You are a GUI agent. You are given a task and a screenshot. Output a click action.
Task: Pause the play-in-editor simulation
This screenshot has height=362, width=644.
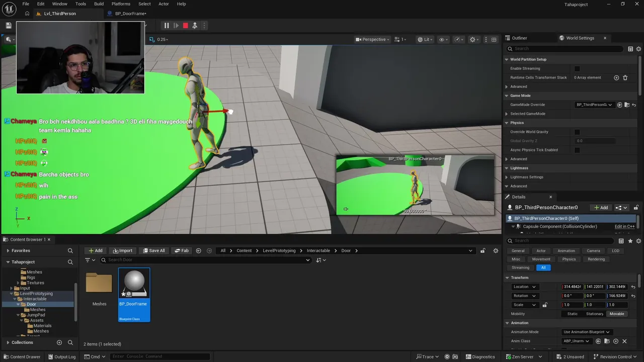pos(167,26)
